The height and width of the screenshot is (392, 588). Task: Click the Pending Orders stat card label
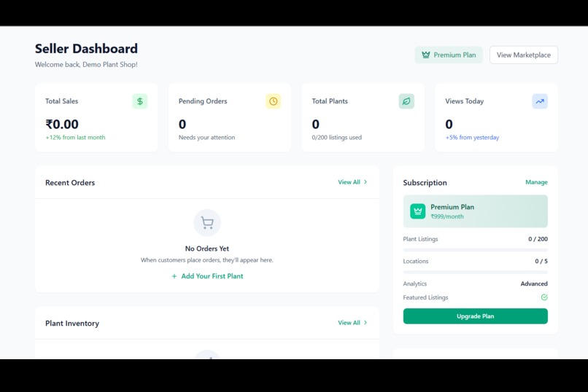pos(203,101)
